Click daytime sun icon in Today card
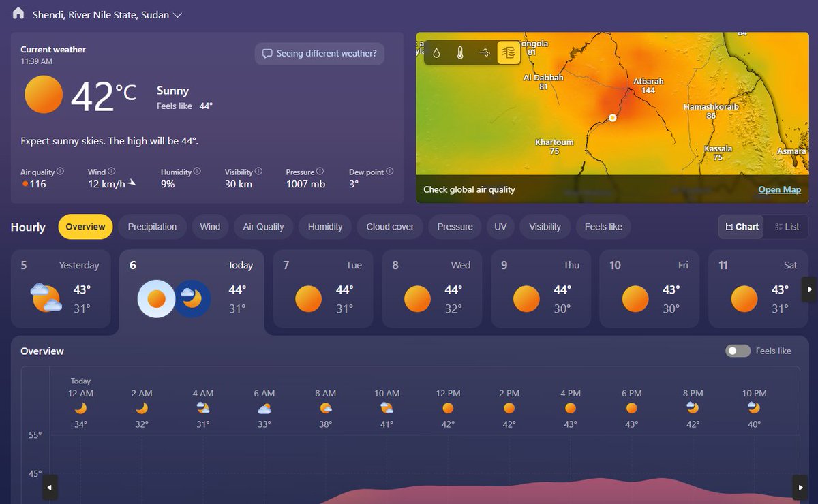 click(x=157, y=298)
